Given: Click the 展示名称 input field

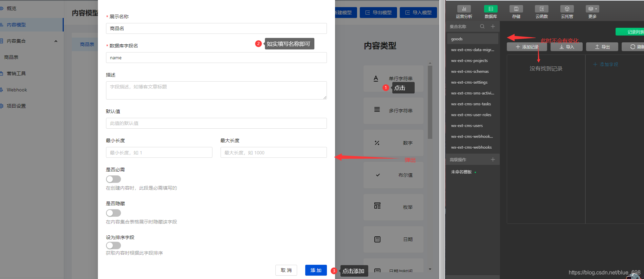Looking at the screenshot, I should coord(216,28).
